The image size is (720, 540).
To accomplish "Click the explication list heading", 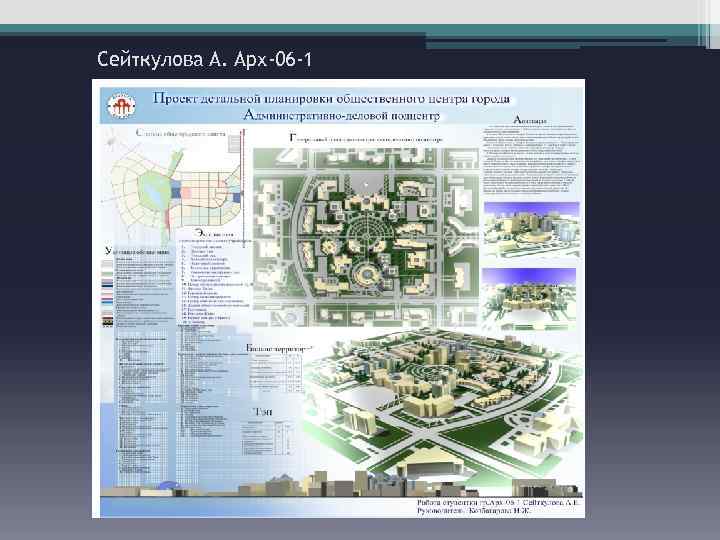I will tap(214, 233).
